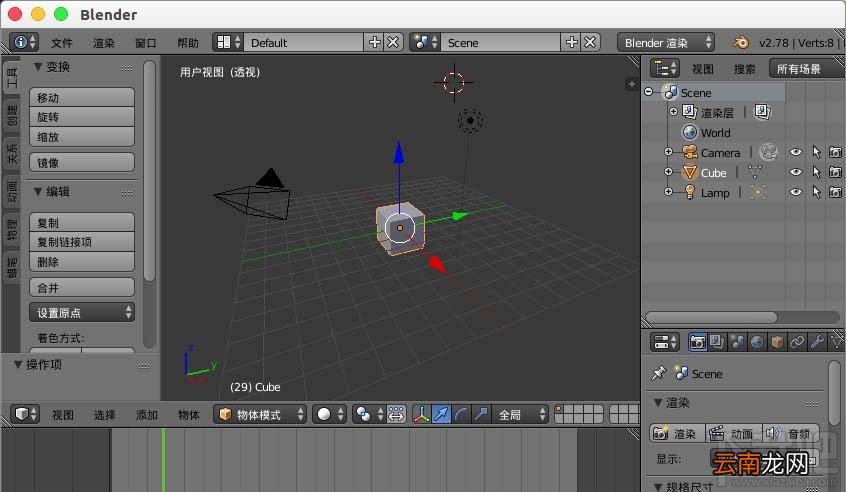Collapse the 渲染 panel in properties
Screen dimensions: 846x492
tap(658, 403)
